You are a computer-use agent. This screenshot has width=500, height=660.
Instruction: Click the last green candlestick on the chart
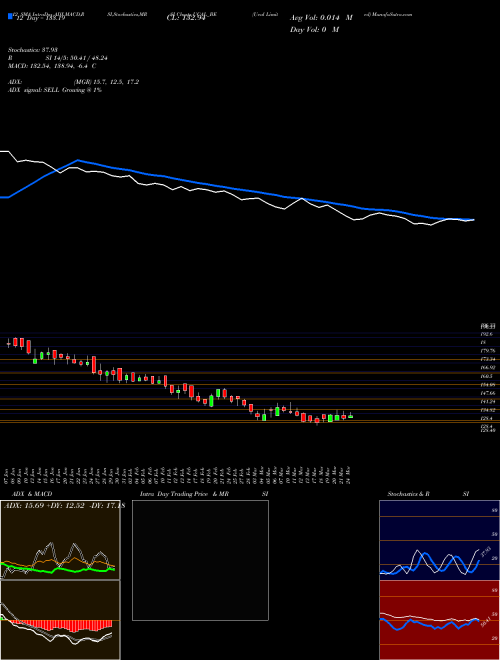351,416
